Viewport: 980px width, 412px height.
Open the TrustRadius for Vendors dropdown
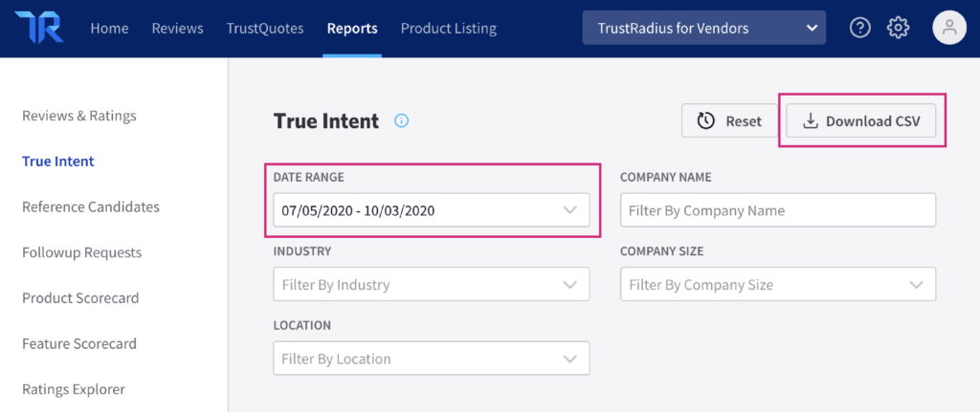pyautogui.click(x=703, y=28)
